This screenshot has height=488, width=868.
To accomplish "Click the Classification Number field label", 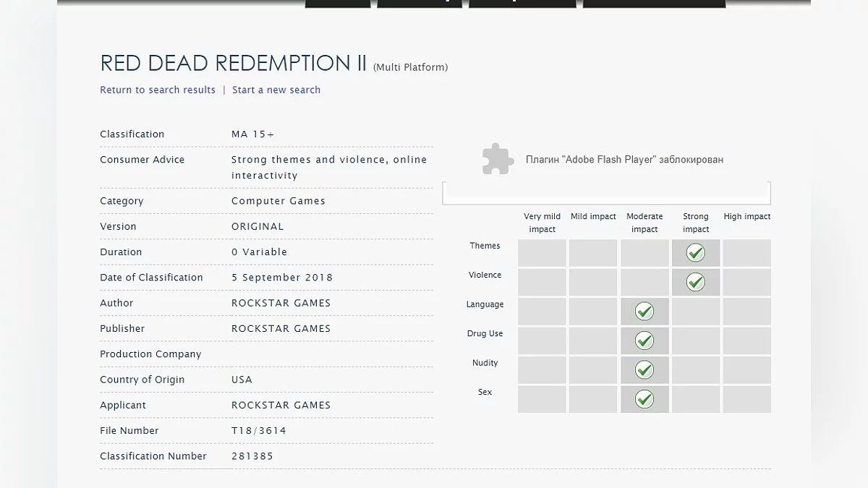I will [x=153, y=456].
